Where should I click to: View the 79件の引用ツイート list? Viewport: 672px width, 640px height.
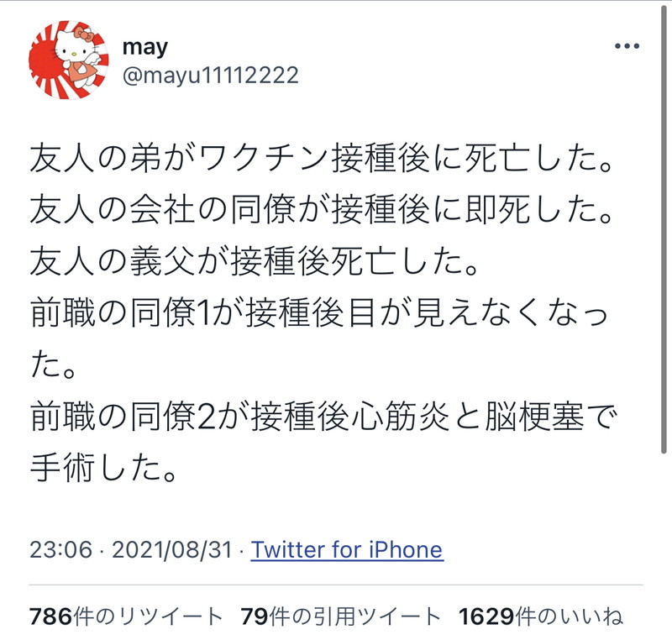(x=340, y=616)
